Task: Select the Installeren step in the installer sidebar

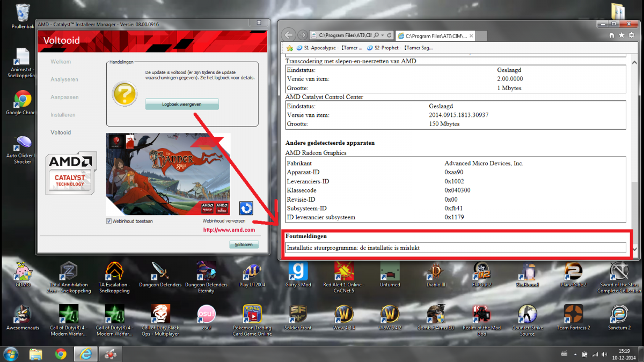Action: 63,115
